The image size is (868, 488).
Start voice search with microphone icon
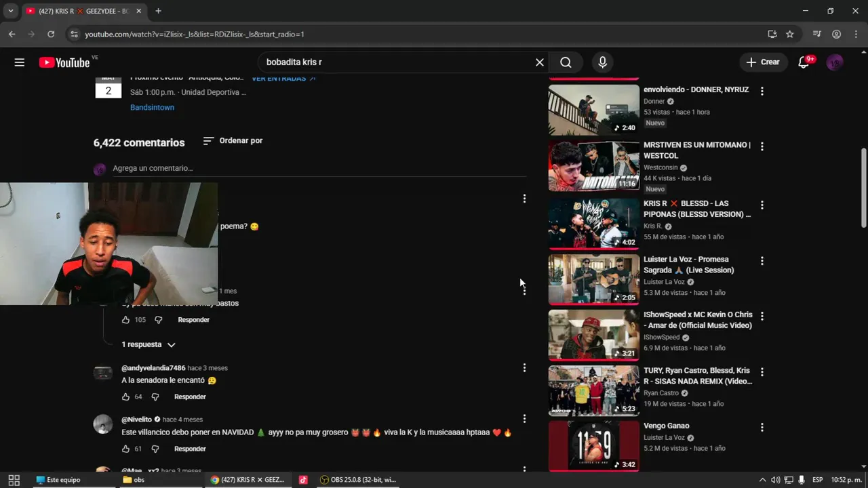[602, 62]
